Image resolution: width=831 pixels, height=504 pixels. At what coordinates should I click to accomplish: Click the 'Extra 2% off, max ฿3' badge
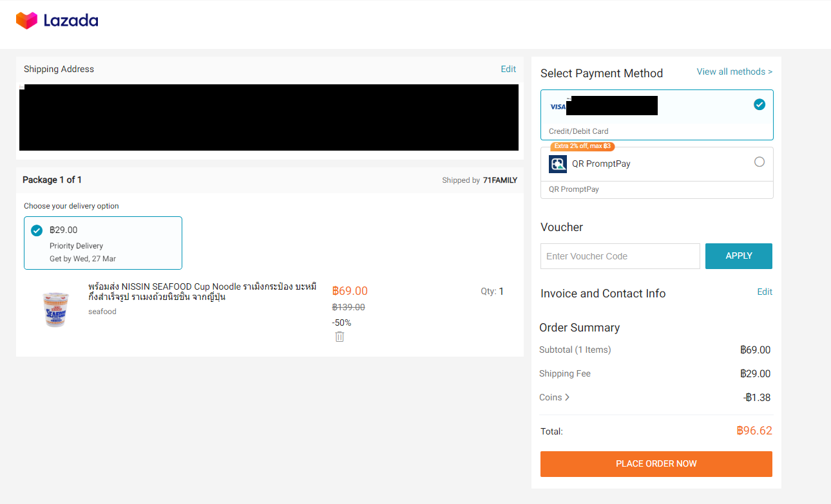coord(582,146)
